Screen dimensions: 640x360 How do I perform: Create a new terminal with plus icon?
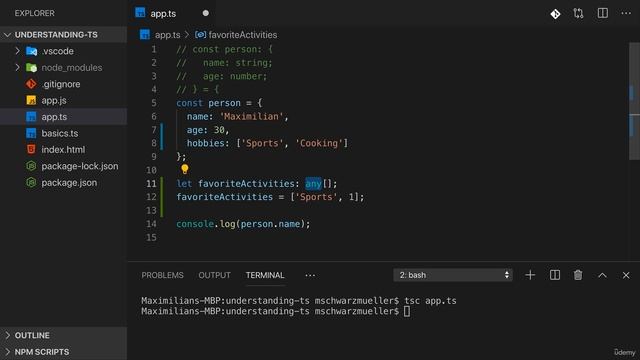coord(530,275)
